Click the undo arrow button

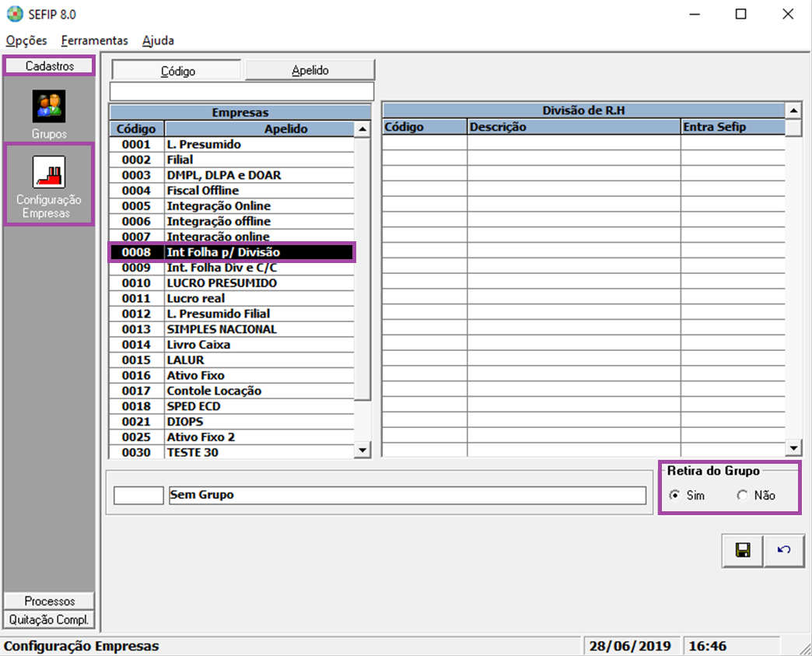pyautogui.click(x=784, y=550)
